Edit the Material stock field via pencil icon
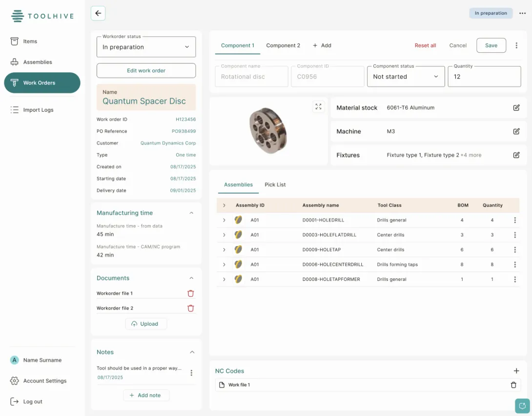The image size is (532, 416). [x=516, y=107]
